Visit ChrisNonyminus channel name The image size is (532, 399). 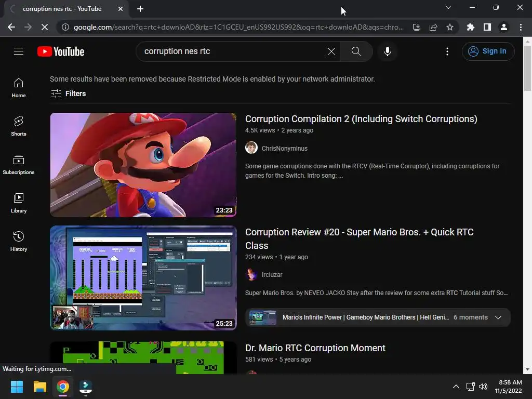(x=284, y=148)
